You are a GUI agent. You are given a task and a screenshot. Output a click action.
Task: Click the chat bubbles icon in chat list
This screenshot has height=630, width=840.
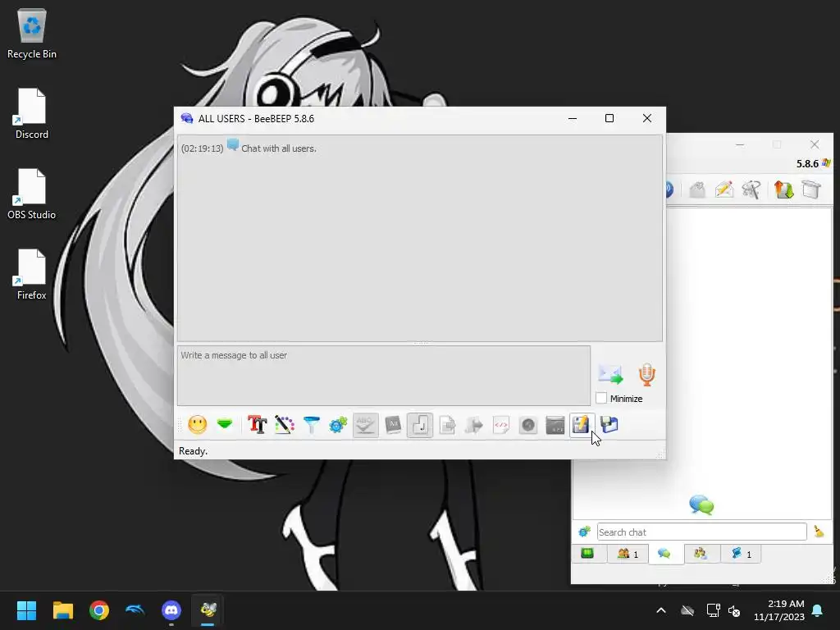pyautogui.click(x=701, y=504)
